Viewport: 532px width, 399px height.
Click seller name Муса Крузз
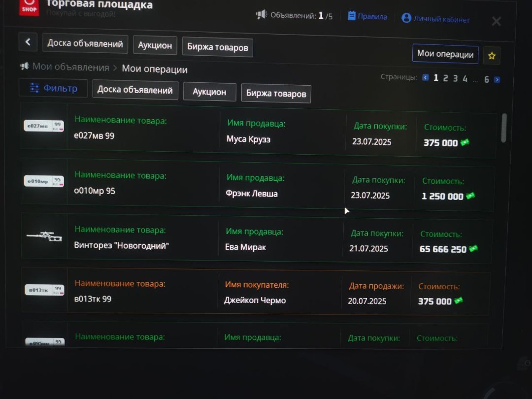coord(248,139)
